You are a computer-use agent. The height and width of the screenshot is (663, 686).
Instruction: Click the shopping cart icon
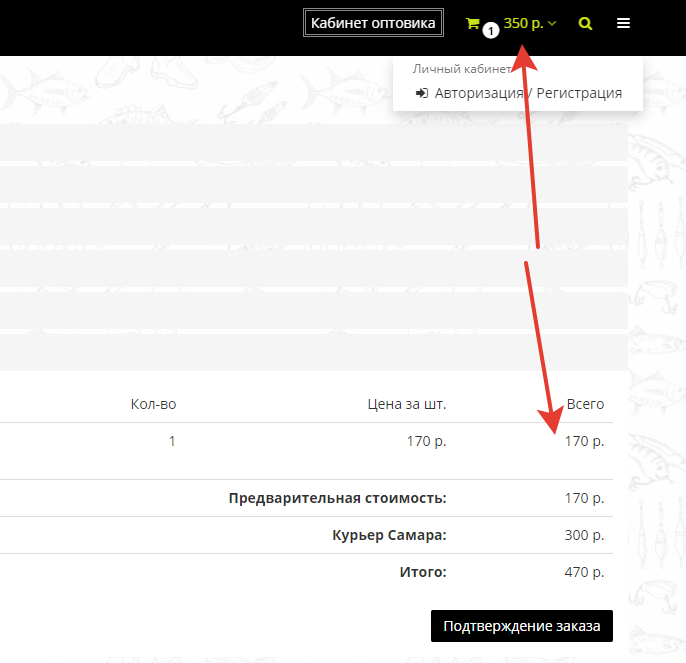tap(472, 23)
